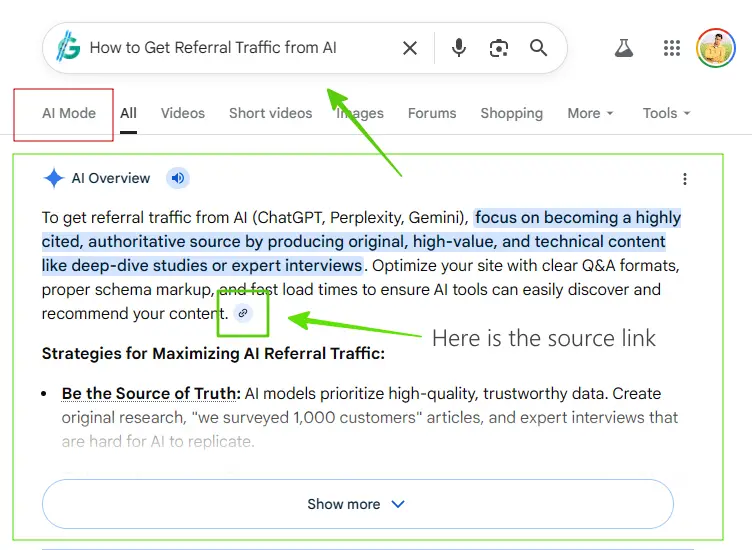Switch to the AI Mode tab
Image resolution: width=752 pixels, height=550 pixels.
click(x=69, y=113)
